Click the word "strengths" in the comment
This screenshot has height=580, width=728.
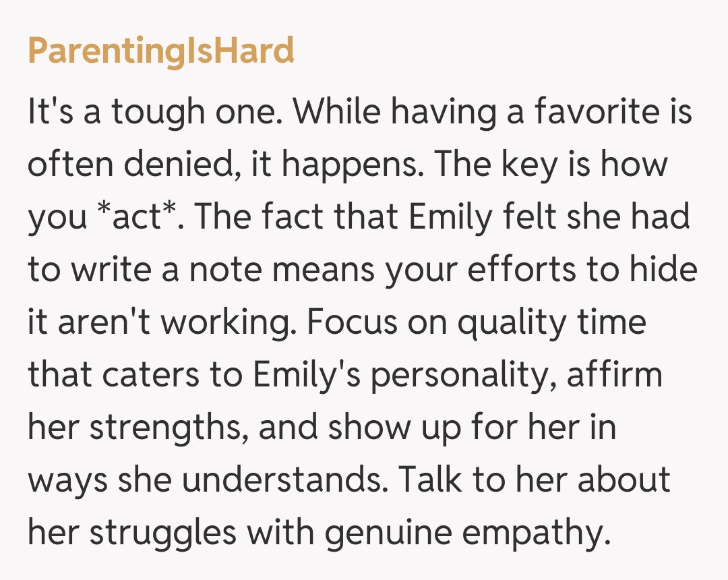(166, 428)
